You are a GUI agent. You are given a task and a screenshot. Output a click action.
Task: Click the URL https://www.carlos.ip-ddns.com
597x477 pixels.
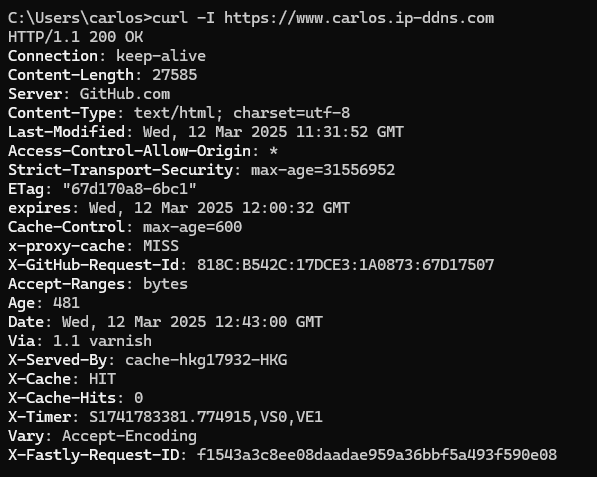click(x=359, y=18)
